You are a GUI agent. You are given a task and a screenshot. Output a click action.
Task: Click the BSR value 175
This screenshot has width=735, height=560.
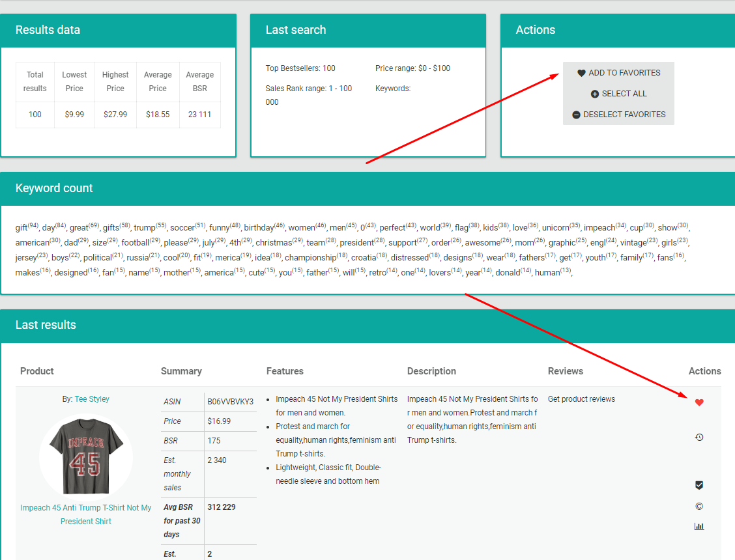(214, 440)
